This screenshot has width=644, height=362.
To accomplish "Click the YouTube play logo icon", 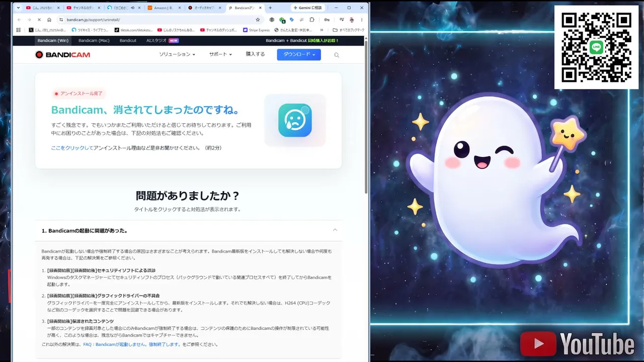I will pyautogui.click(x=538, y=344).
